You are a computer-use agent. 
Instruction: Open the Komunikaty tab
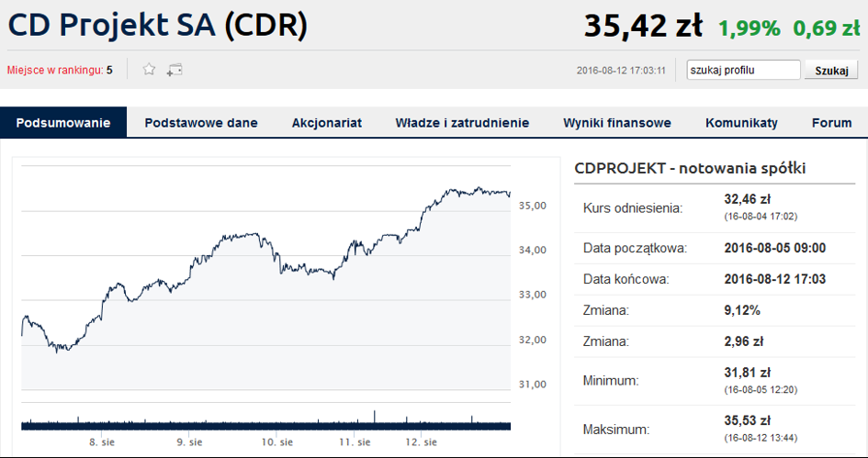coord(741,122)
